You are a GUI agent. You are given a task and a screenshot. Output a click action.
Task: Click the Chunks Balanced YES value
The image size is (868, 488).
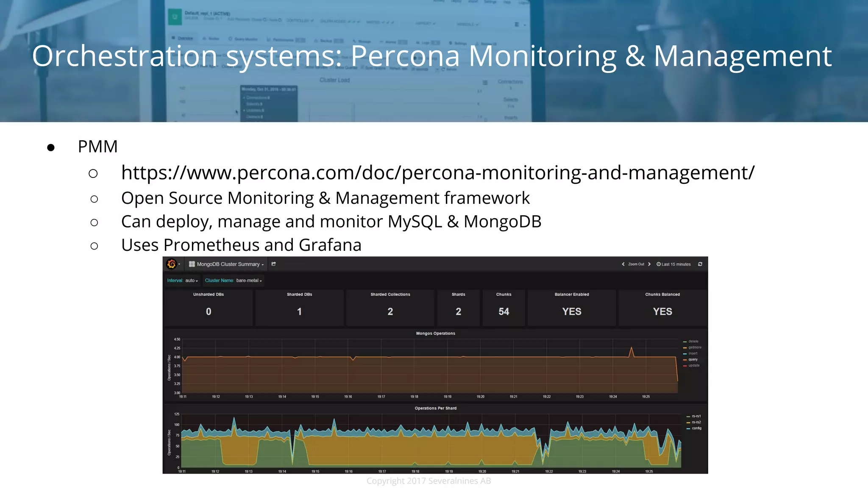pos(662,311)
